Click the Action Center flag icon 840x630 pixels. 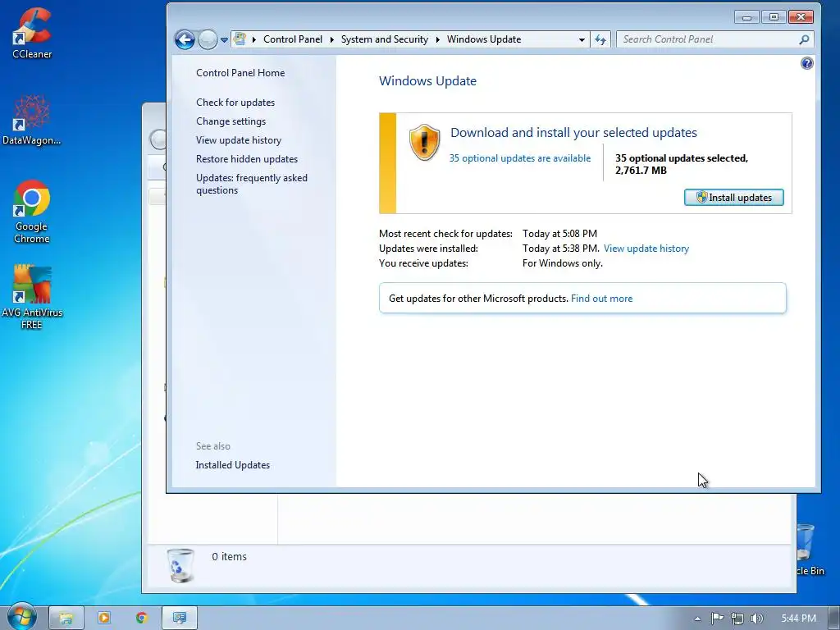click(x=717, y=619)
